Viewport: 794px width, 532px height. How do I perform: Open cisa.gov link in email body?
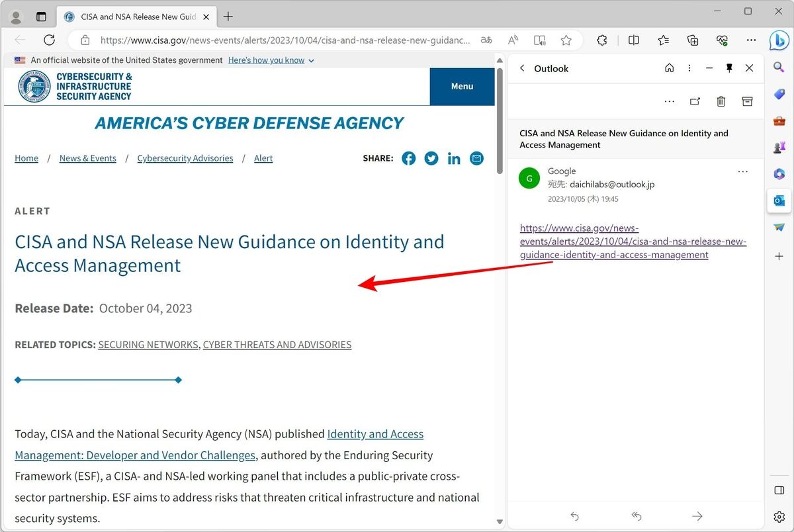pos(633,242)
